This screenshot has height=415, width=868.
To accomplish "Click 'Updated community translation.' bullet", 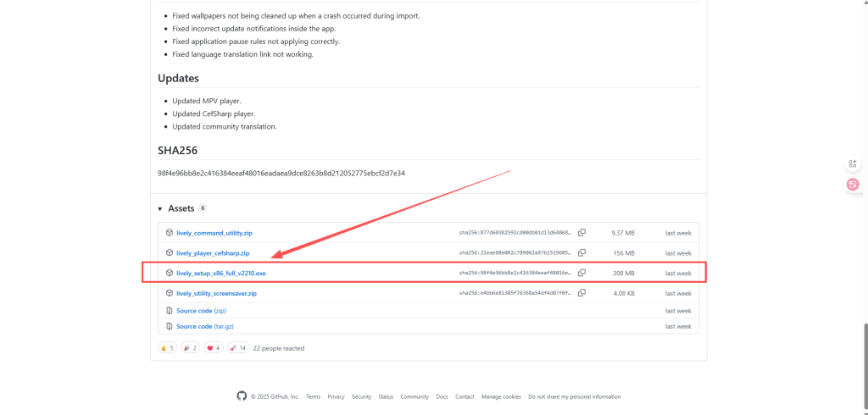I will pyautogui.click(x=224, y=127).
